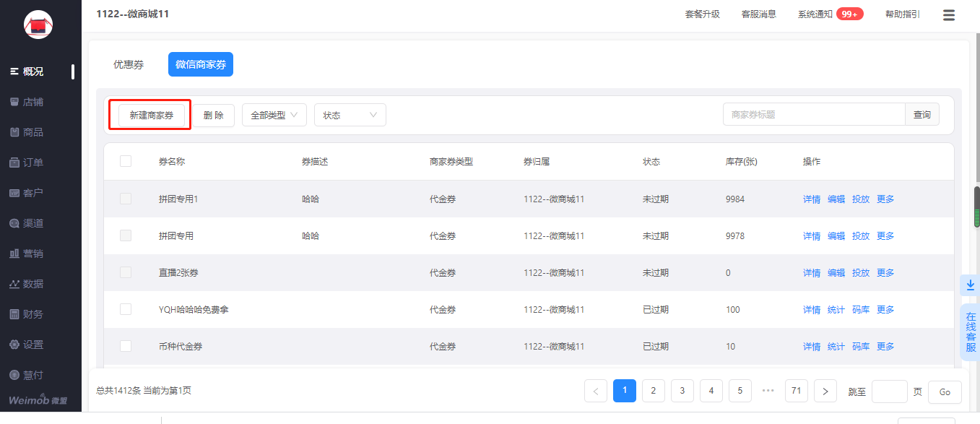Open 客服消息 in the top bar

coord(759,14)
